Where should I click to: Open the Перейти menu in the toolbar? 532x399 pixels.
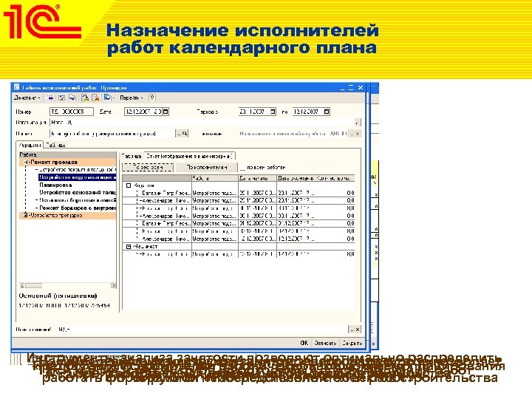coord(131,98)
